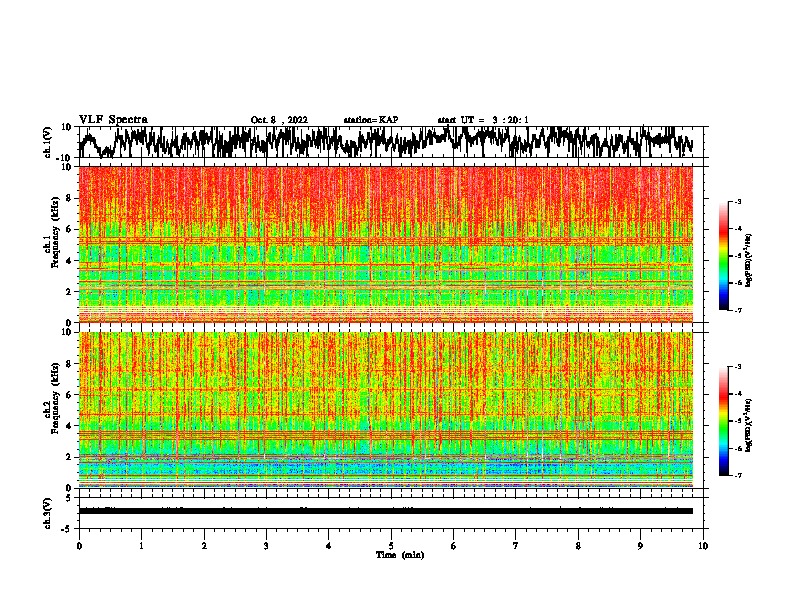Click the time axis tick label "5"
This screenshot has width=792, height=612.
tap(391, 546)
